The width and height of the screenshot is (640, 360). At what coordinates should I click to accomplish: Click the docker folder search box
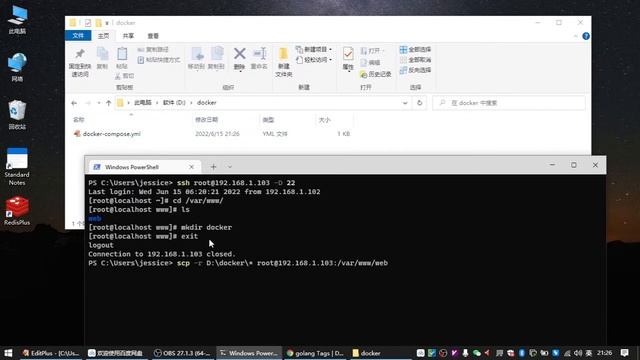509,103
